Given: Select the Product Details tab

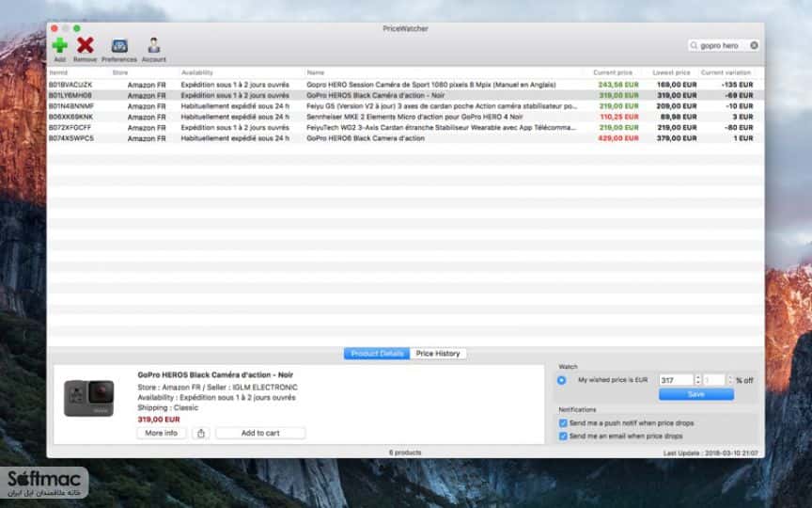Looking at the screenshot, I should coord(377,354).
